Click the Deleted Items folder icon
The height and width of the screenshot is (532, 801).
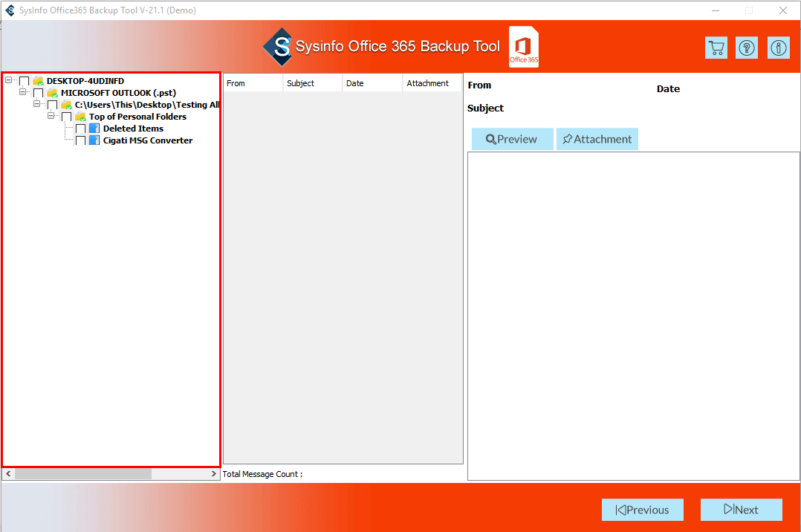pos(94,129)
